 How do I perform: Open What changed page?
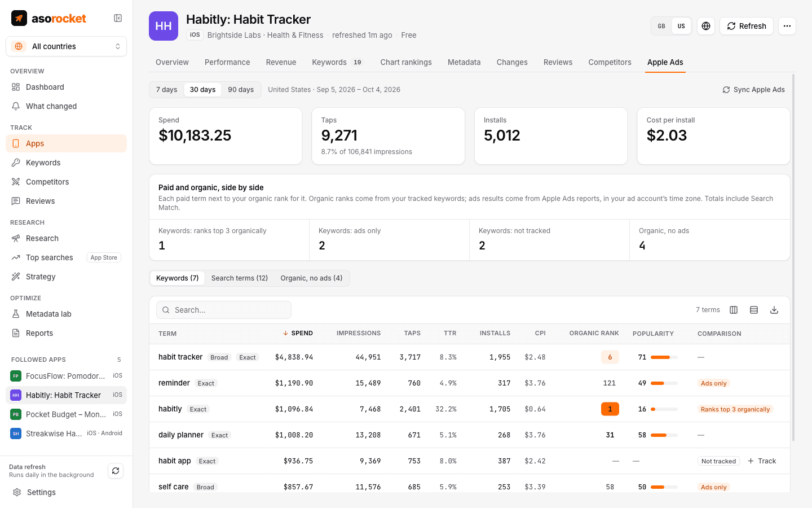pos(66,106)
